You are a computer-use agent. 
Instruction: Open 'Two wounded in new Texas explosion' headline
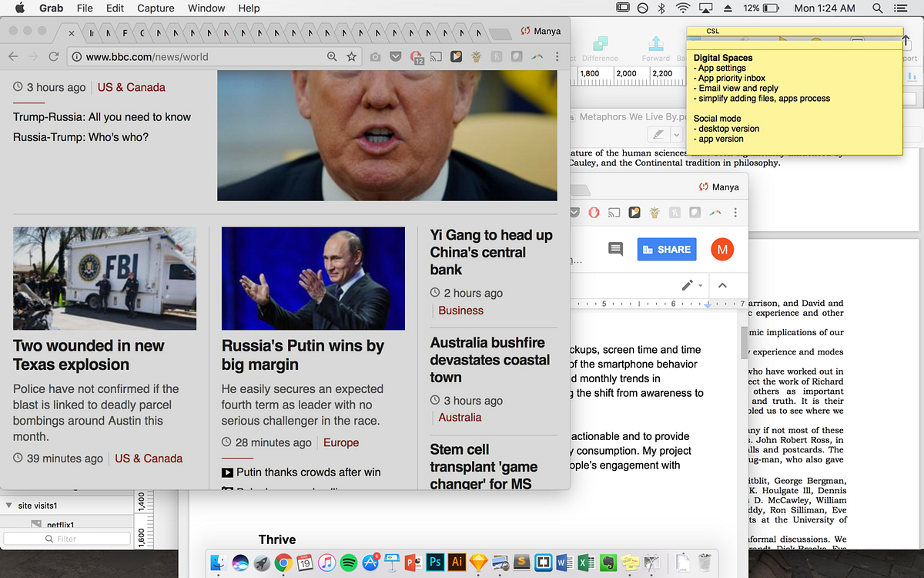click(x=89, y=355)
